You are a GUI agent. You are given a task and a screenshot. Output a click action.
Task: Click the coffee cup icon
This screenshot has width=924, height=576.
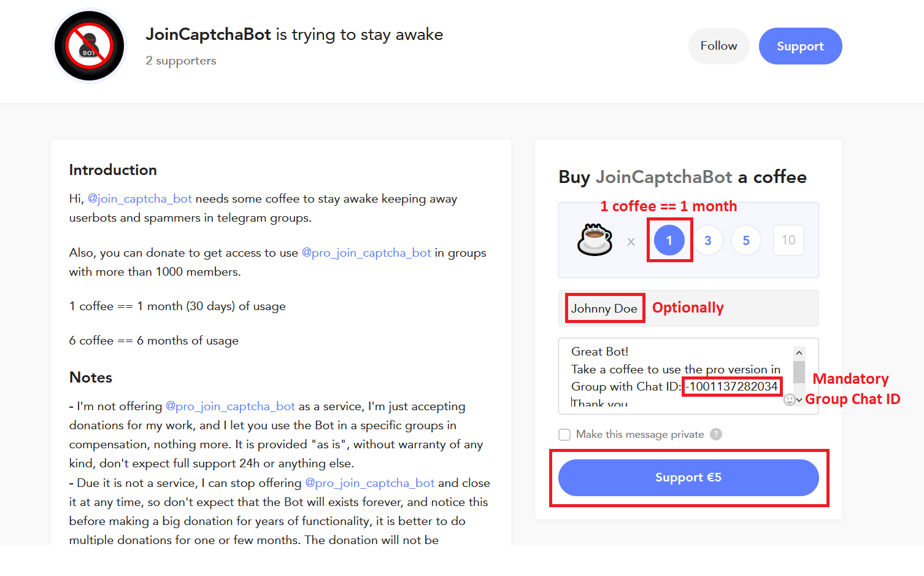(595, 240)
